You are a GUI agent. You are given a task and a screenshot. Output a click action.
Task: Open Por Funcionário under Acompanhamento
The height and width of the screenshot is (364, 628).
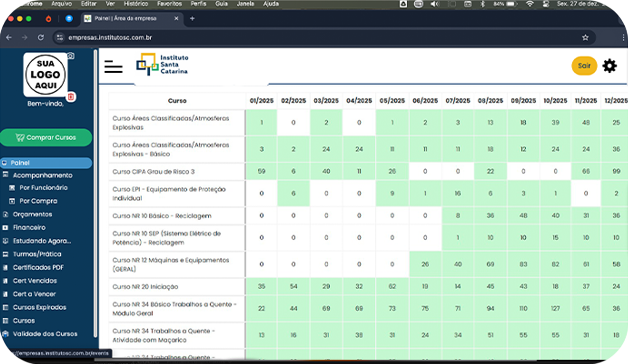[43, 188]
